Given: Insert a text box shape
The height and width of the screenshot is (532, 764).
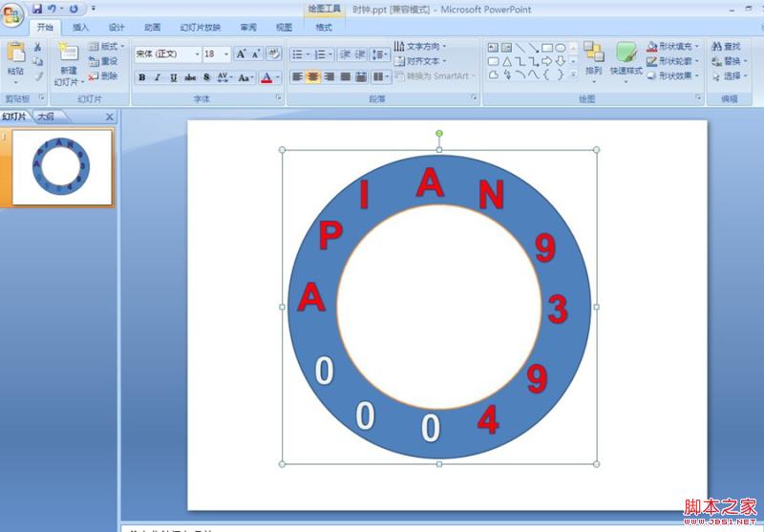Looking at the screenshot, I should click(x=493, y=48).
